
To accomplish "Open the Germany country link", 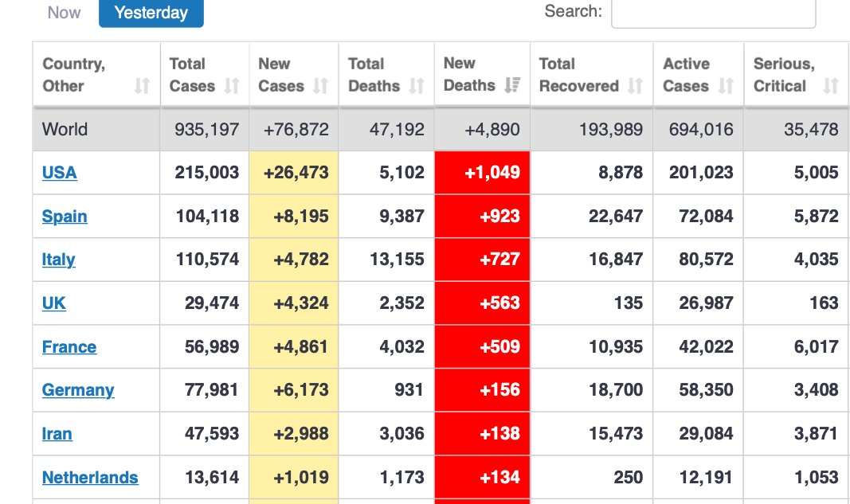I will pyautogui.click(x=78, y=390).
